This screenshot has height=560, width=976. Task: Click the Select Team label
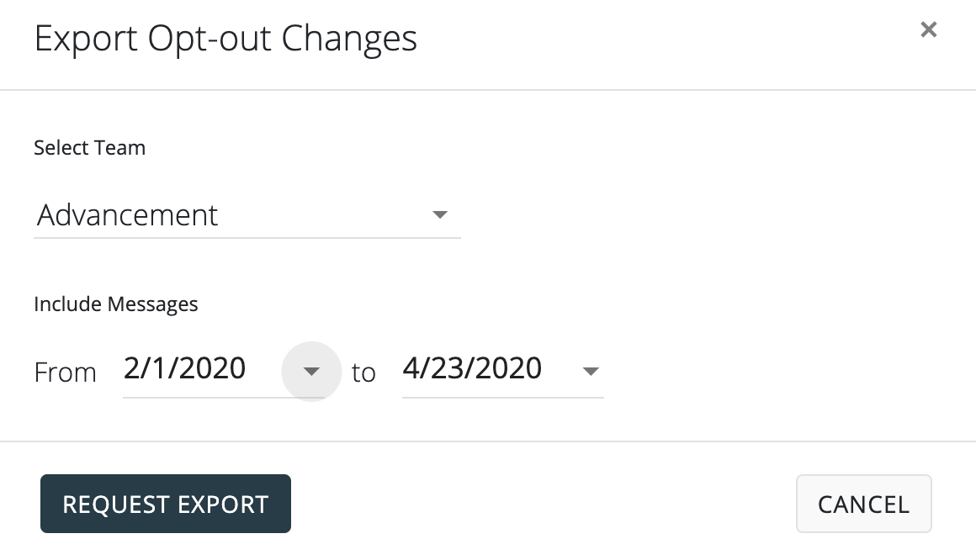pos(90,148)
